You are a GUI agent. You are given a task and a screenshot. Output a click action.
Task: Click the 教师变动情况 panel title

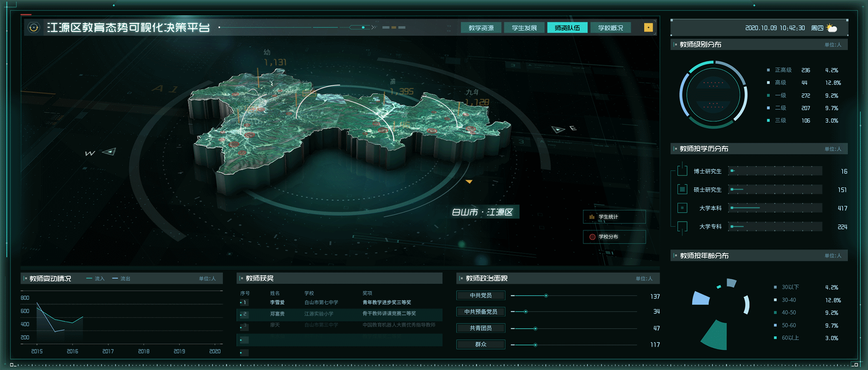pyautogui.click(x=50, y=278)
